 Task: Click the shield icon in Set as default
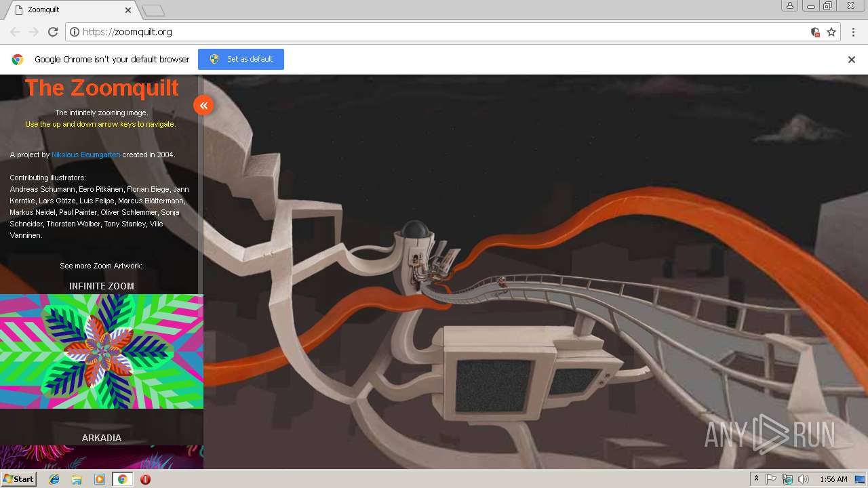(x=214, y=59)
